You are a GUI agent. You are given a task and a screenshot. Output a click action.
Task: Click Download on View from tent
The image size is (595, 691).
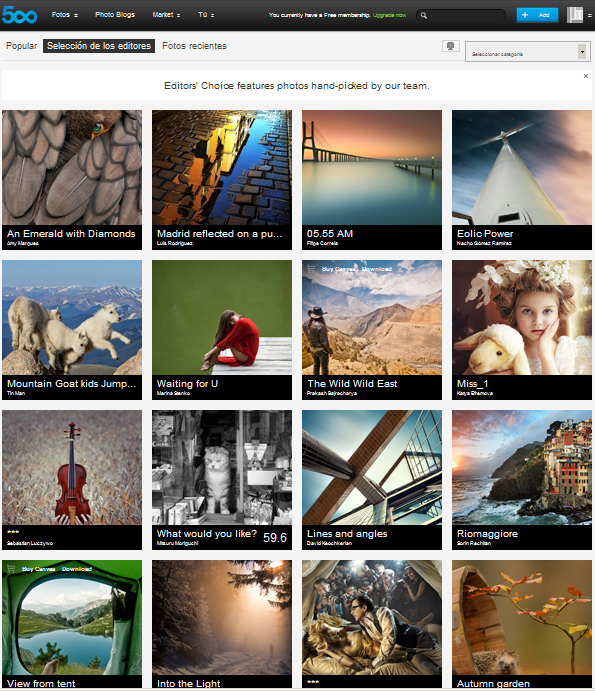[77, 569]
